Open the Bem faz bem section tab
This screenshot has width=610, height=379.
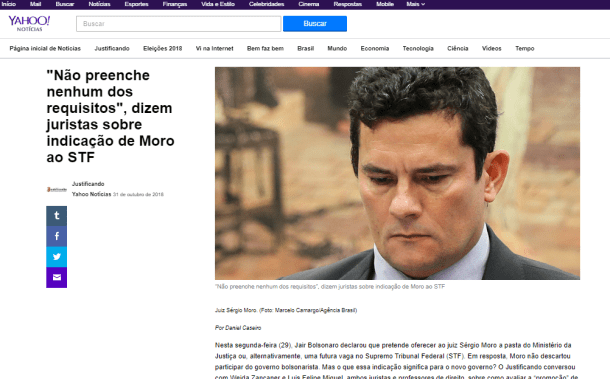(x=265, y=49)
